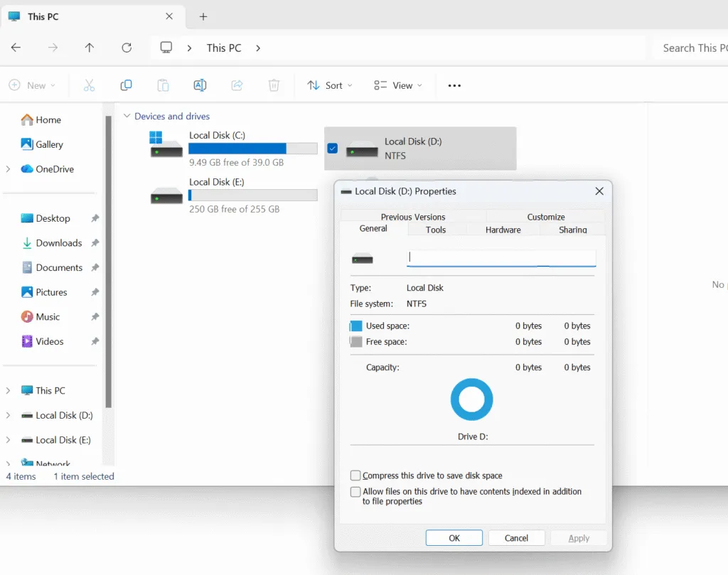
Task: Click the Up arrow navigation icon
Action: click(89, 48)
